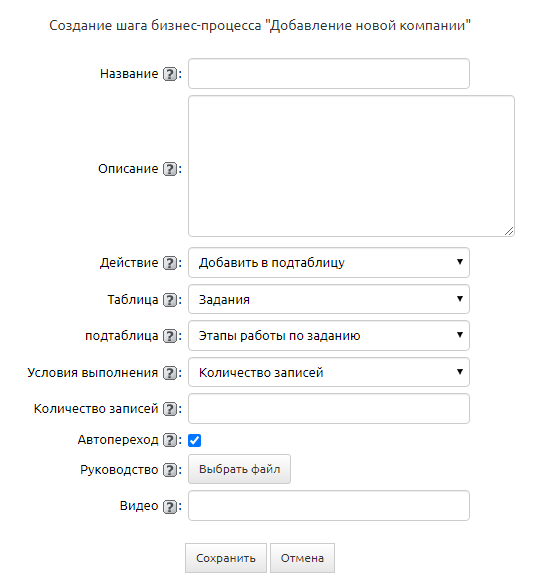This screenshot has width=537, height=584.
Task: Focus the Название text field
Action: (x=329, y=73)
